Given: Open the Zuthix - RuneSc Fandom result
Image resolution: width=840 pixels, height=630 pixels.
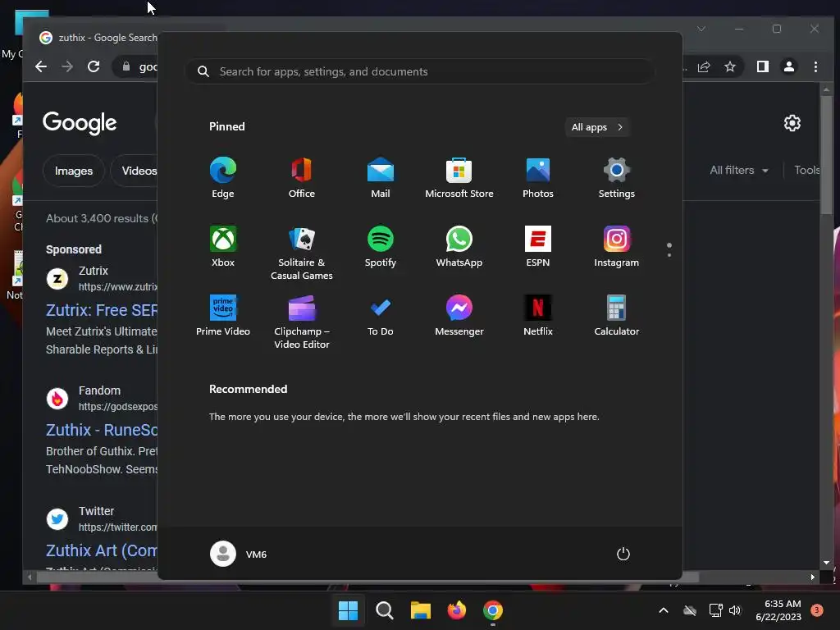Looking at the screenshot, I should 102,430.
